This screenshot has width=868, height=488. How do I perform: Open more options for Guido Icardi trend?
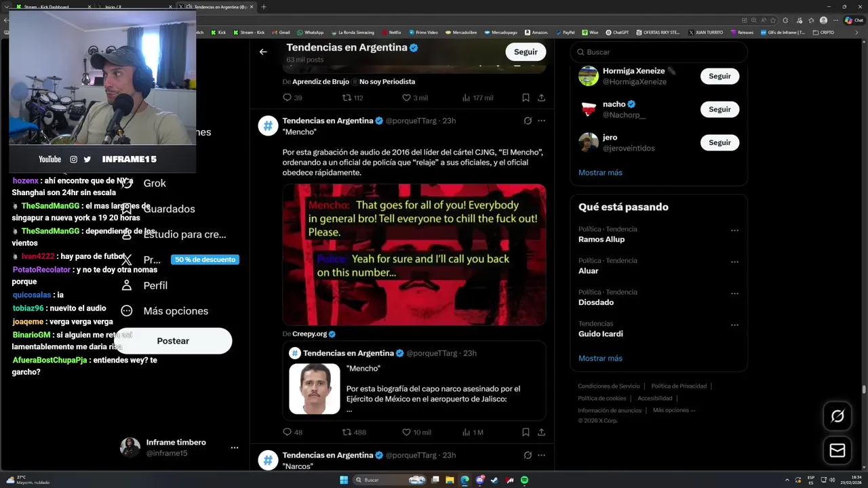click(x=734, y=325)
